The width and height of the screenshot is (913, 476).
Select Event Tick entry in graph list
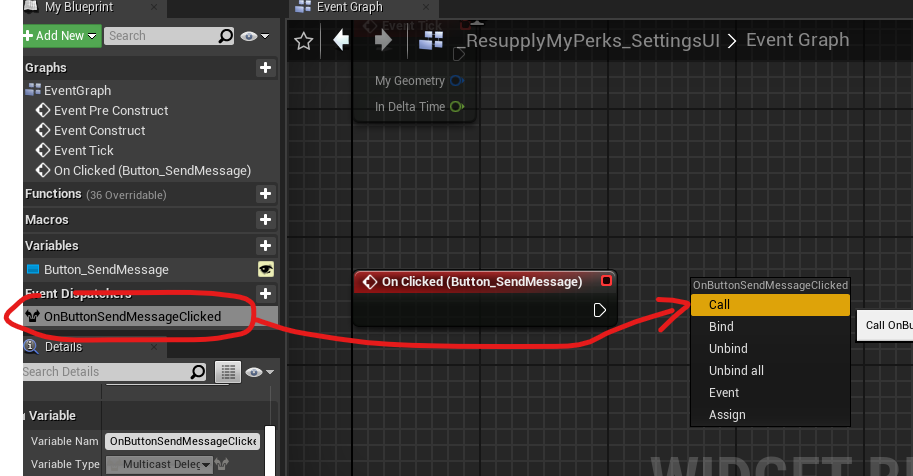click(83, 150)
